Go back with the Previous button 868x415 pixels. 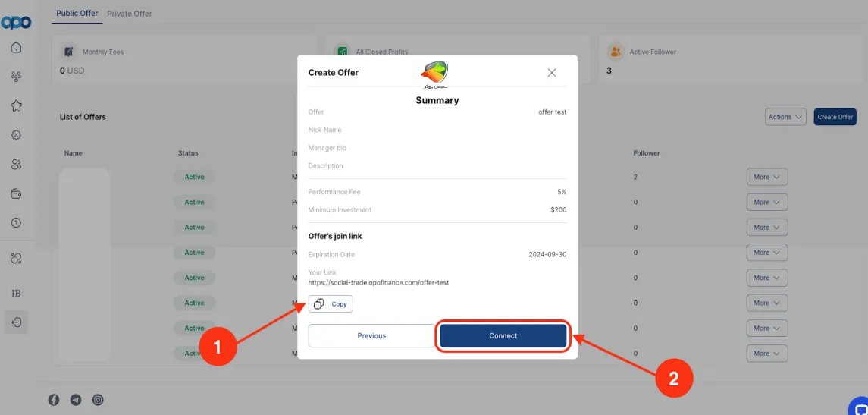(x=371, y=336)
